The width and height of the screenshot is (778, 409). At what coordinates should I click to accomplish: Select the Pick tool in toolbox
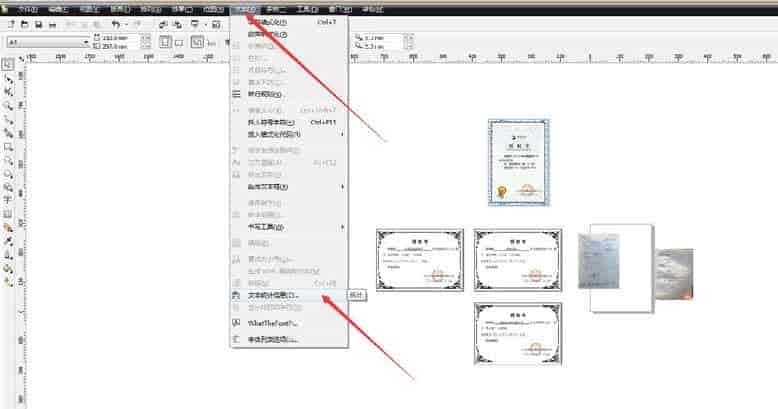(8, 63)
